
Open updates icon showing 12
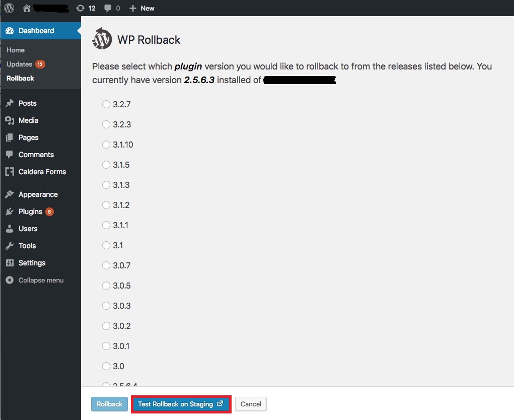point(81,8)
